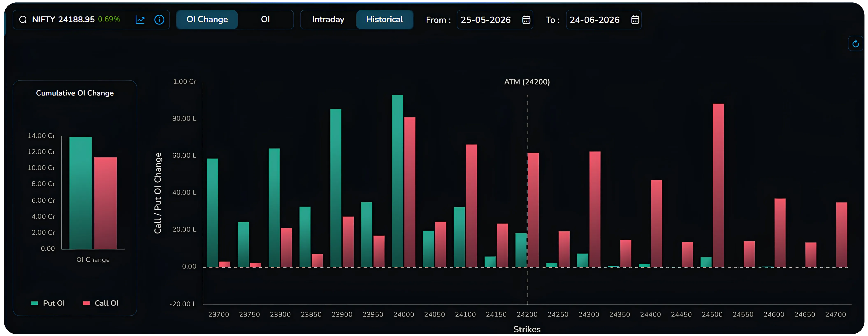868x336 pixels.
Task: Toggle the Call OI legend label
Action: coord(107,303)
